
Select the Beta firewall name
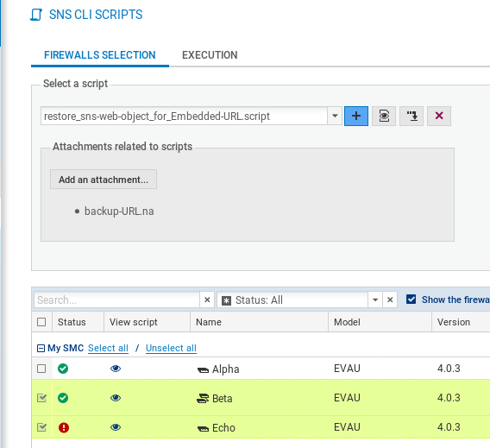point(223,398)
